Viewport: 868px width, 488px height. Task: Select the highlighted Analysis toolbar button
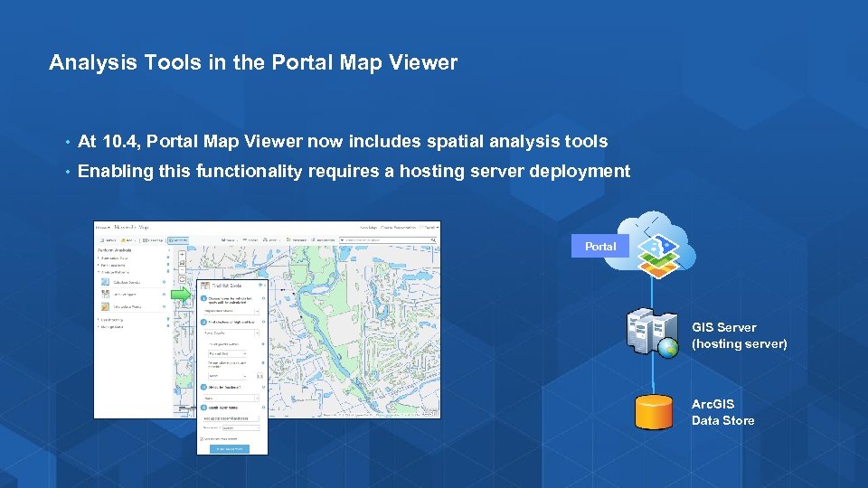coord(178,240)
